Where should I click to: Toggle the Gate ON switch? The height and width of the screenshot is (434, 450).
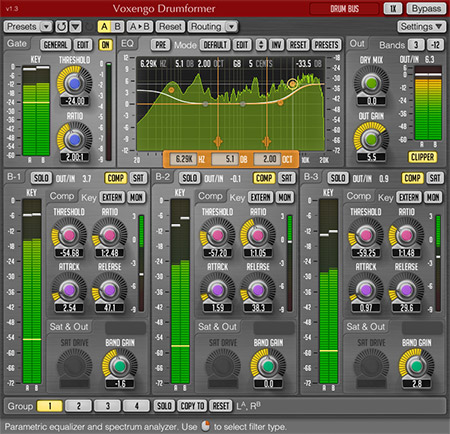(x=106, y=45)
